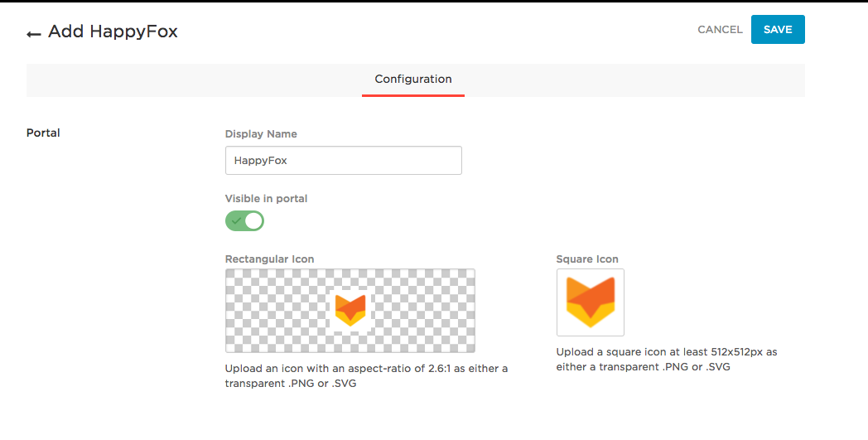This screenshot has height=440, width=868.
Task: Click the Portal section label
Action: tap(43, 133)
